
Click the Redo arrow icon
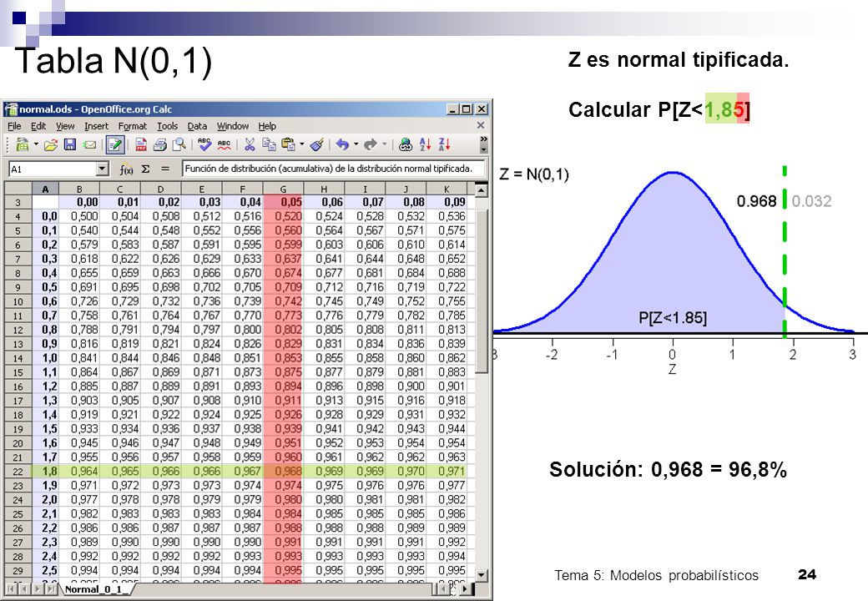[371, 145]
